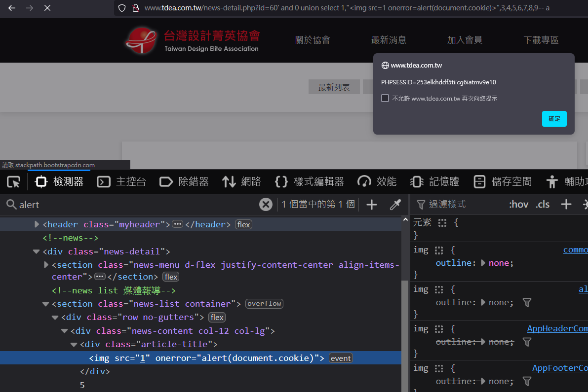Open the 最新消息 navigation menu
The height and width of the screenshot is (392, 588).
pyautogui.click(x=389, y=40)
